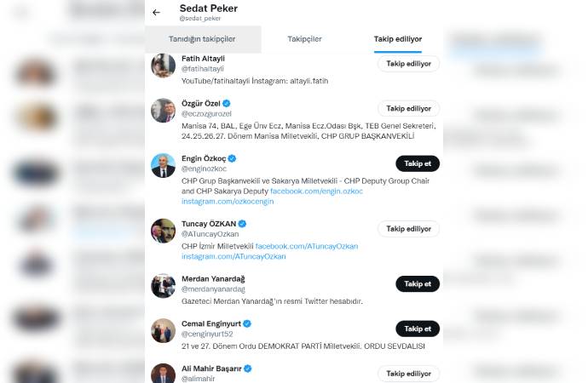Follow Engin Özkoç with Takip et
The width and height of the screenshot is (588, 383).
(x=418, y=163)
